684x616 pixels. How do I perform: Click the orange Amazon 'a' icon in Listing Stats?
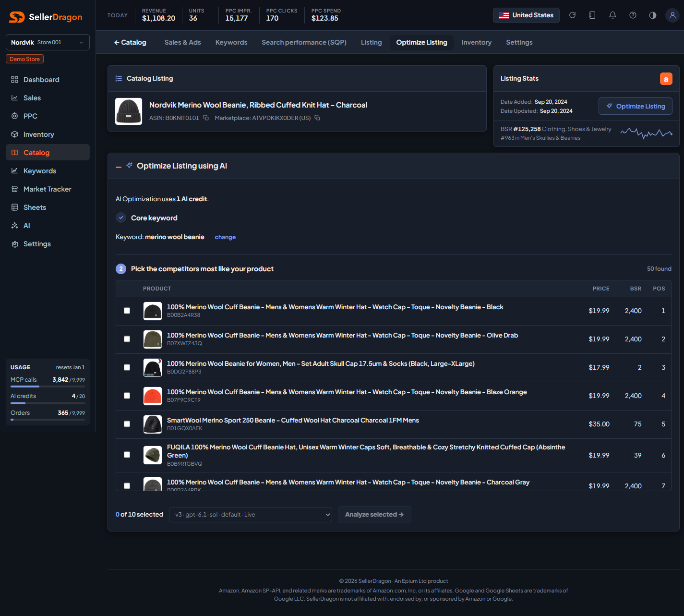[x=666, y=79]
